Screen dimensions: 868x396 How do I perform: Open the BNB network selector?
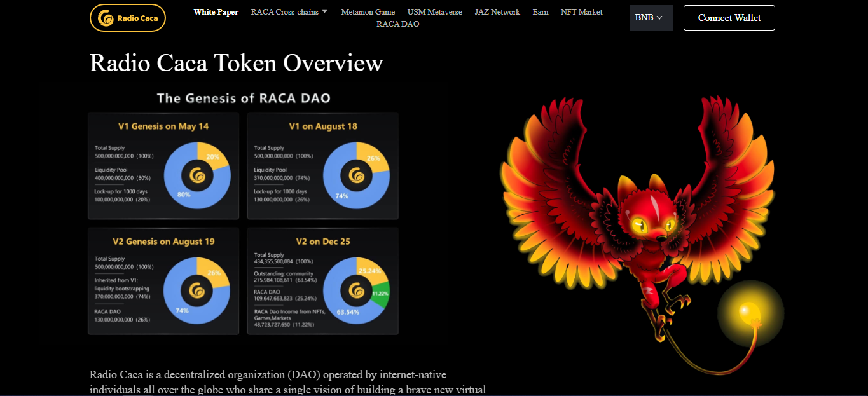click(652, 18)
